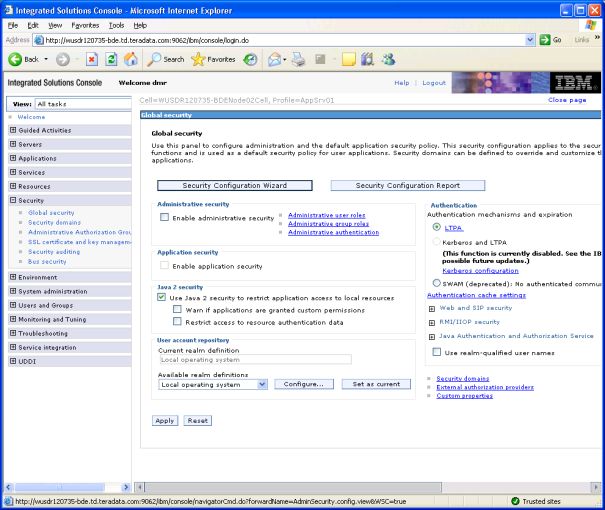Screen dimensions: 605x510
Task: Click the Logout link
Action: click(434, 83)
